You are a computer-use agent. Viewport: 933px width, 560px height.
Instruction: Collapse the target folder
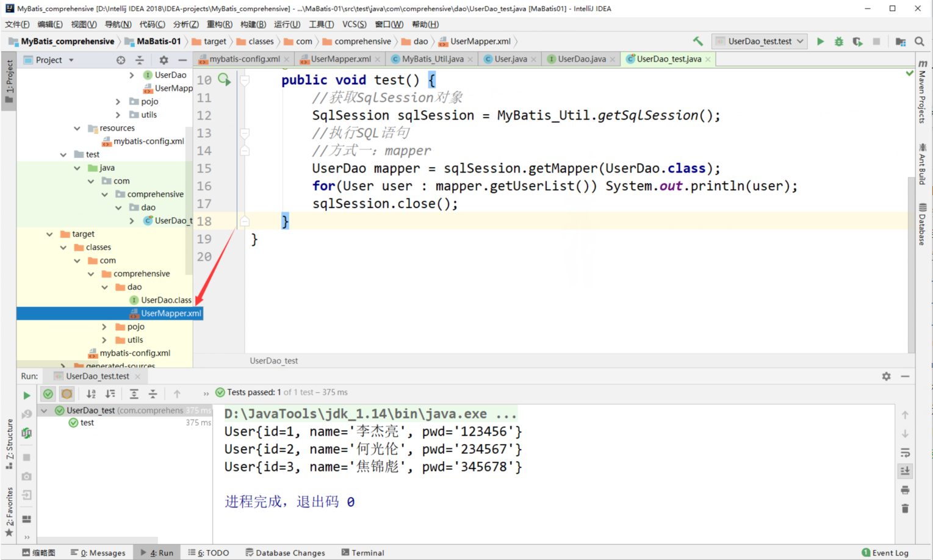(49, 234)
